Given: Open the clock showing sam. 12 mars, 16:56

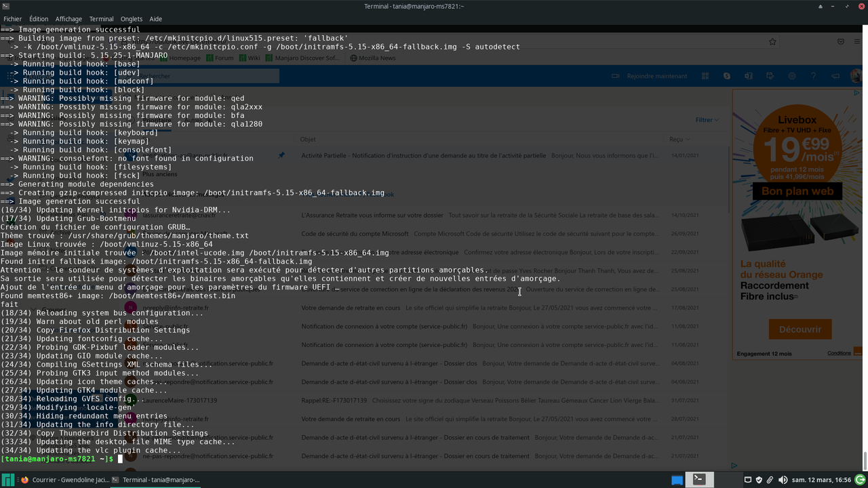Looking at the screenshot, I should point(822,480).
